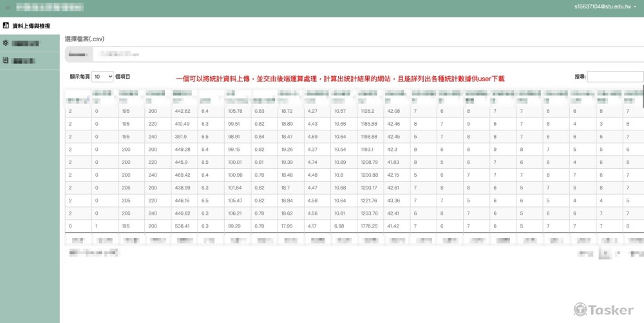Click the bar chart icon beside 資料上傳與檢視
This screenshot has width=644, height=323.
[x=6, y=26]
